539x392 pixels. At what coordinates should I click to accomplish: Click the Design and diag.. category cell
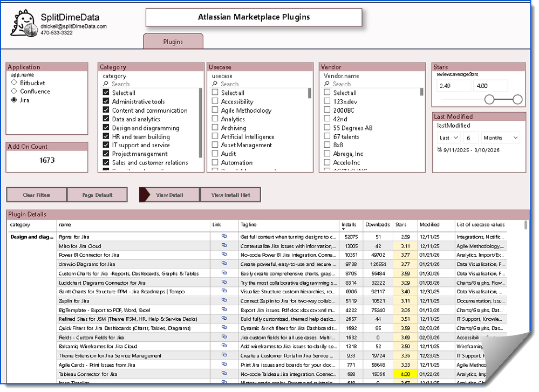[32, 237]
